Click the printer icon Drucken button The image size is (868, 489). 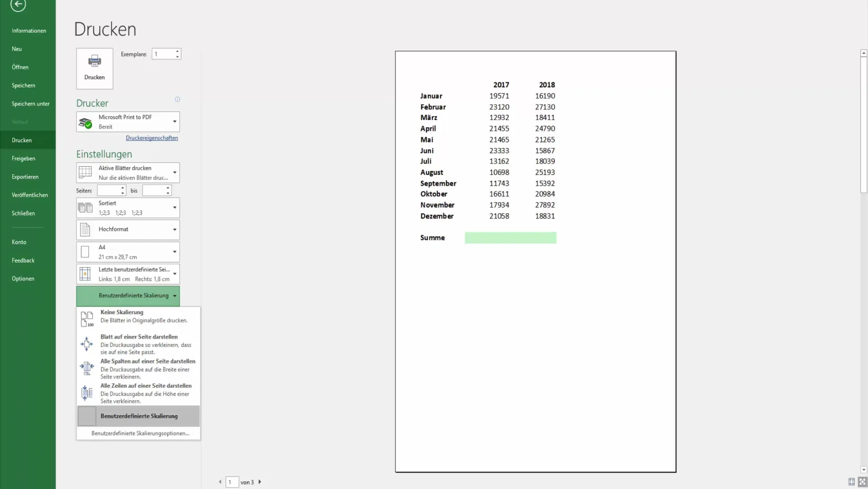[95, 68]
